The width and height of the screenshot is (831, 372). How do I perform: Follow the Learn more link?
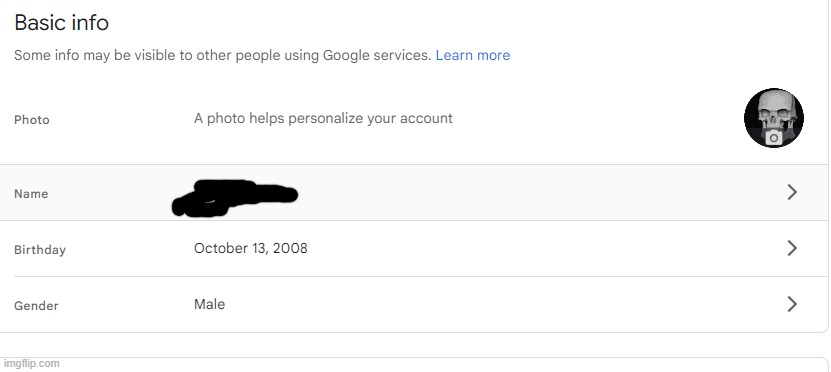pos(473,55)
